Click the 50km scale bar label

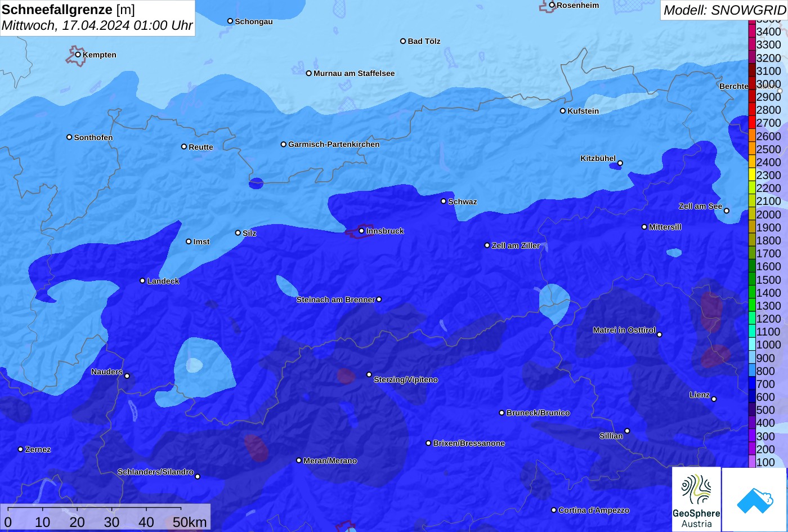[190, 522]
